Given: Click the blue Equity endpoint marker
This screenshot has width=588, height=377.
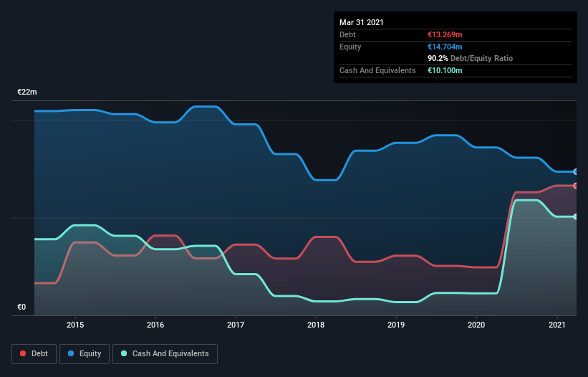Looking at the screenshot, I should tap(576, 172).
